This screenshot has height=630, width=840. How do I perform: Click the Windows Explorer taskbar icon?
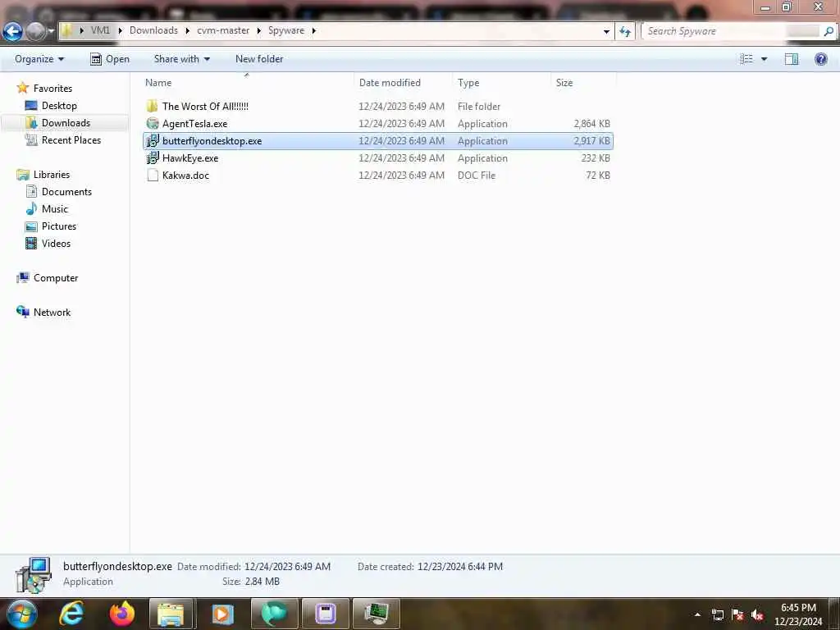pos(171,614)
